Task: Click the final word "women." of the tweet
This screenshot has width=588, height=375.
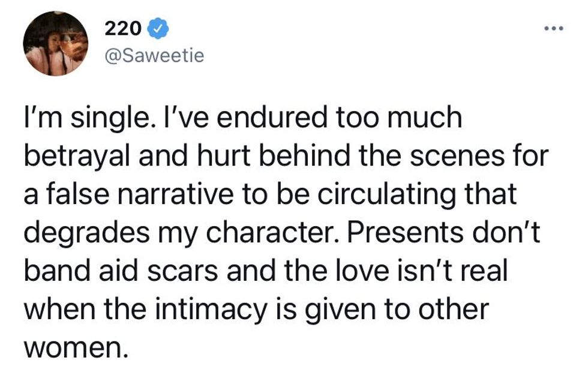Action: tap(75, 346)
